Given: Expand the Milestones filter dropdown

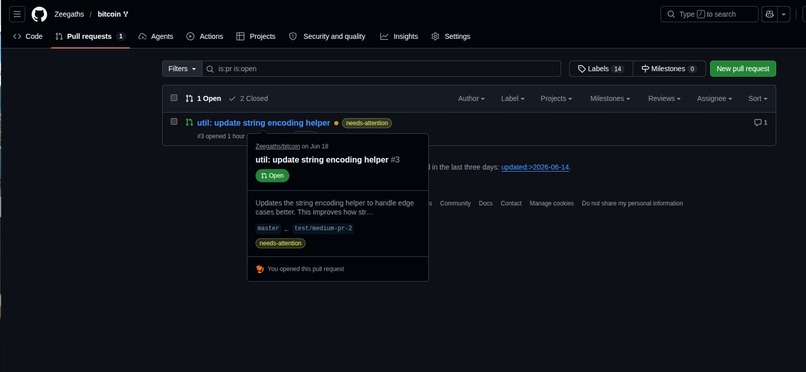Looking at the screenshot, I should (610, 99).
